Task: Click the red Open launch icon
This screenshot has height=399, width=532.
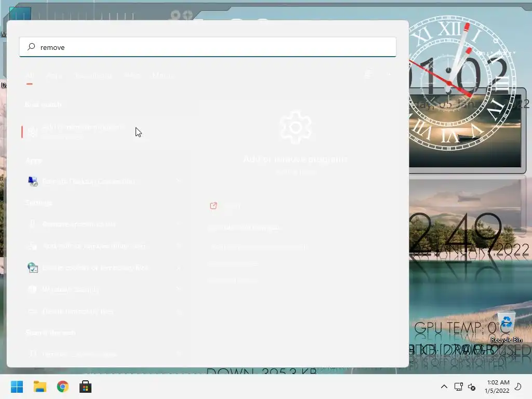Action: tap(214, 206)
